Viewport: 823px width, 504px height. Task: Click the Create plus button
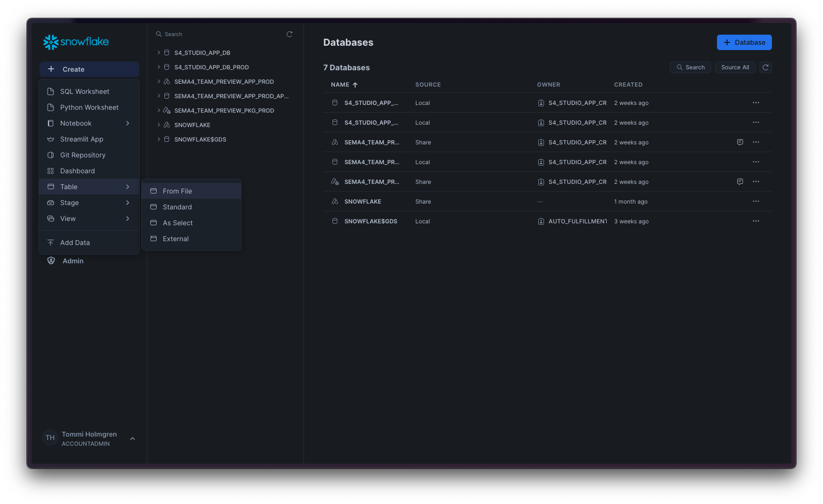tap(89, 69)
